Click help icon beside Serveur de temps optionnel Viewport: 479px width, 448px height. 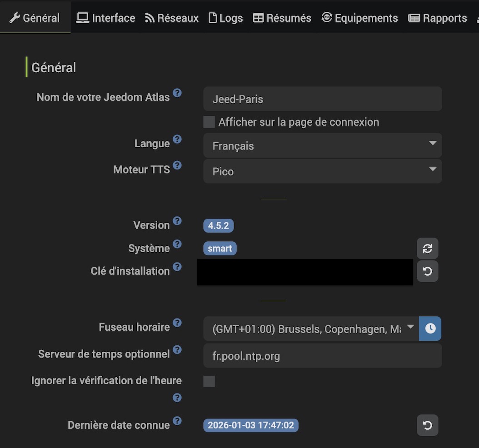tap(177, 350)
